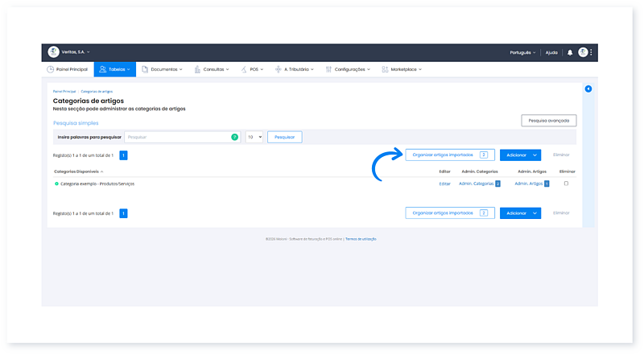Click the Veritas company logo
The width and height of the screenshot is (644, 355).
(53, 52)
